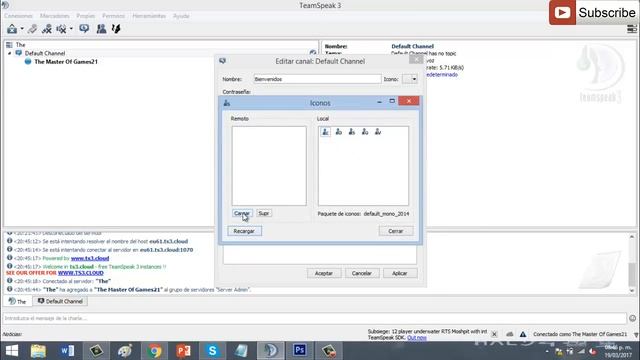
Task: Select the fourth local icon in Local list
Action: [x=364, y=132]
